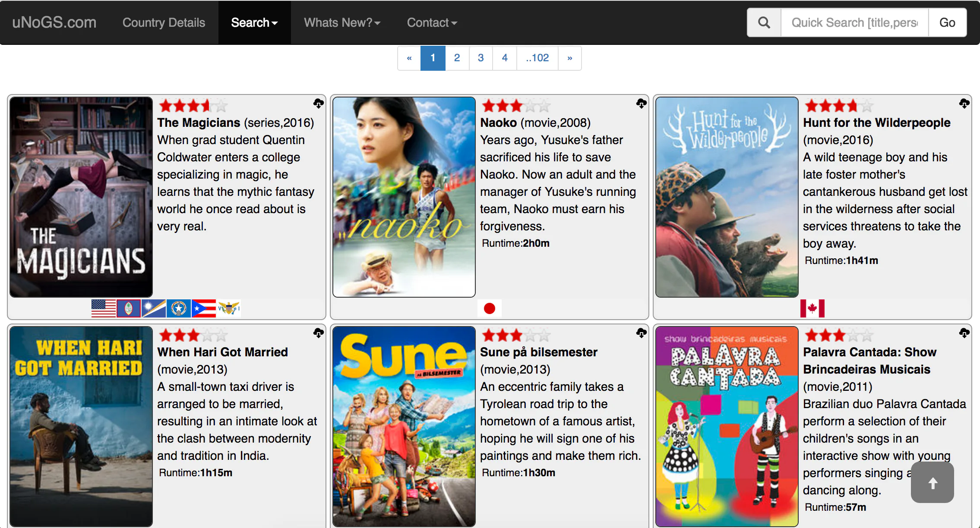Click the previous page « arrow

[x=409, y=58]
